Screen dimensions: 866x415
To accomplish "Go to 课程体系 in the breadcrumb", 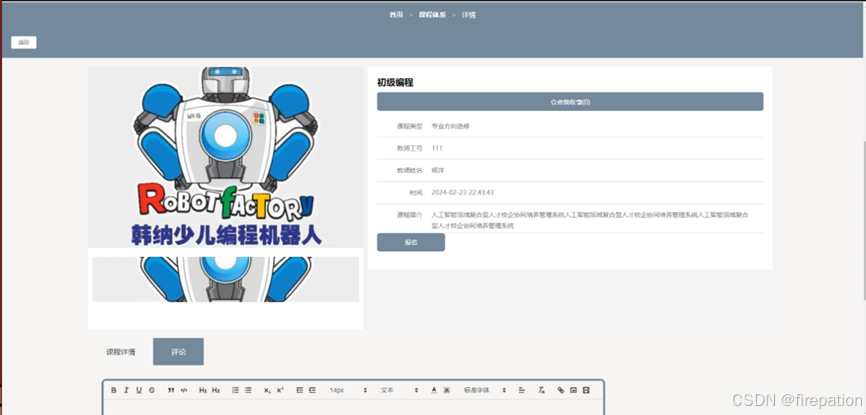I will coord(432,15).
